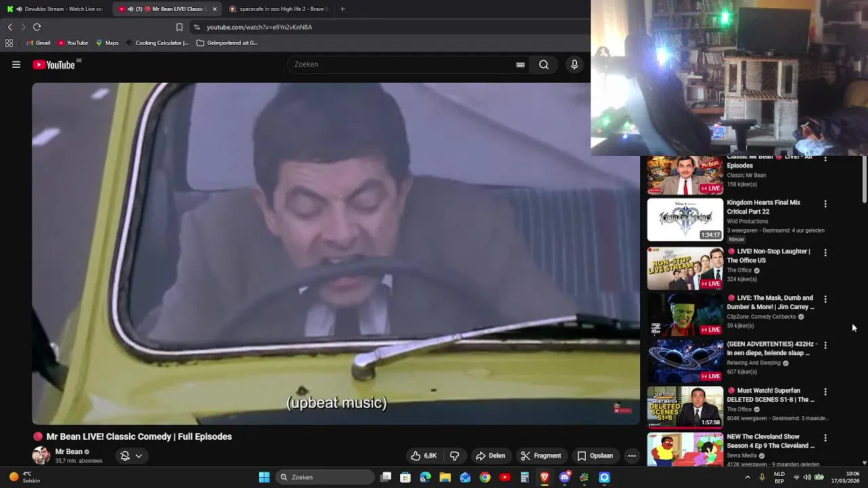868x488 pixels.
Task: Click the Delen share button
Action: click(490, 456)
